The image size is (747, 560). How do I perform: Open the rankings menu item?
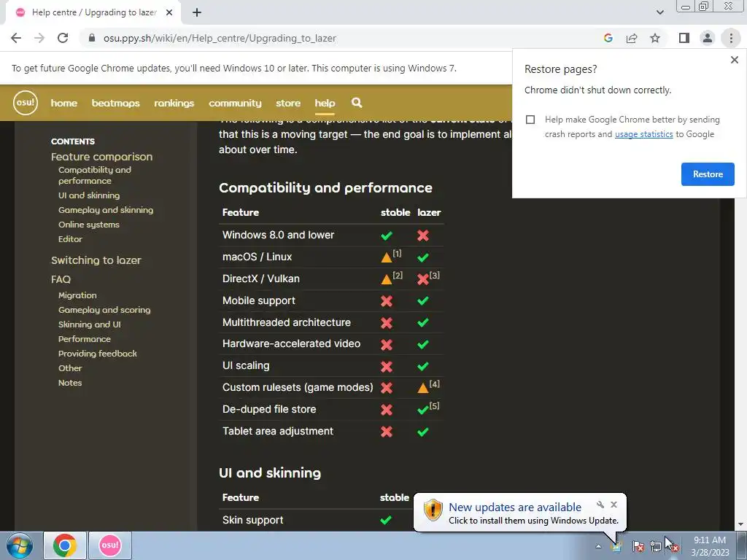[174, 103]
